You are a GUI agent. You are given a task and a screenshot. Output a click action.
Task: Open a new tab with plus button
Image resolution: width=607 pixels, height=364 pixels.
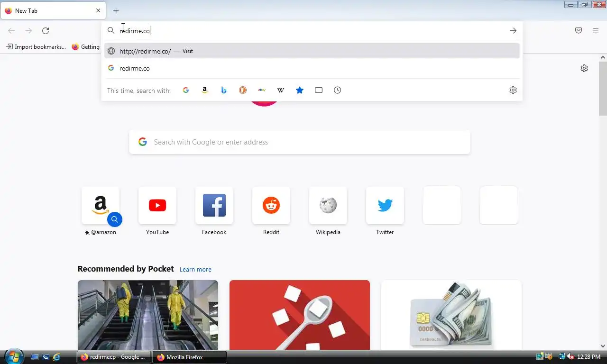point(116,10)
